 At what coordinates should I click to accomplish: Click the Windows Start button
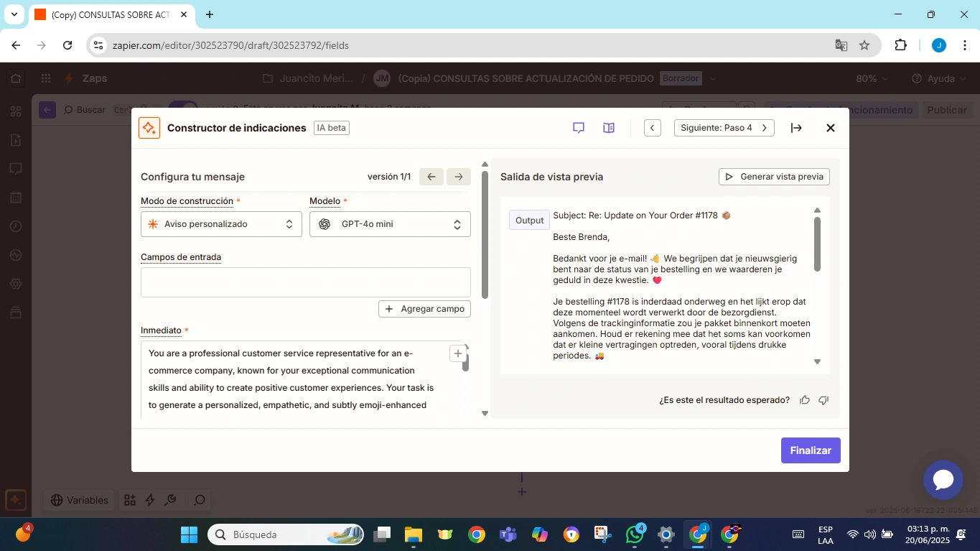(x=189, y=534)
